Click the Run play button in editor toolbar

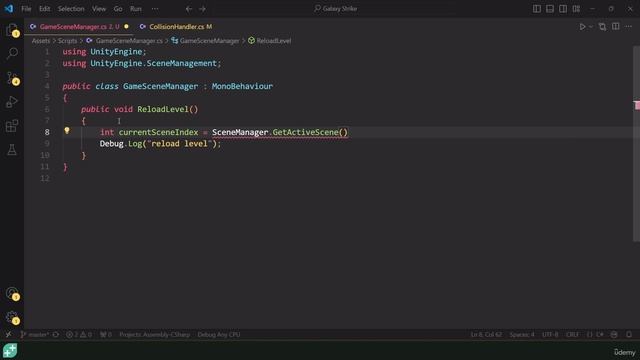pos(582,27)
